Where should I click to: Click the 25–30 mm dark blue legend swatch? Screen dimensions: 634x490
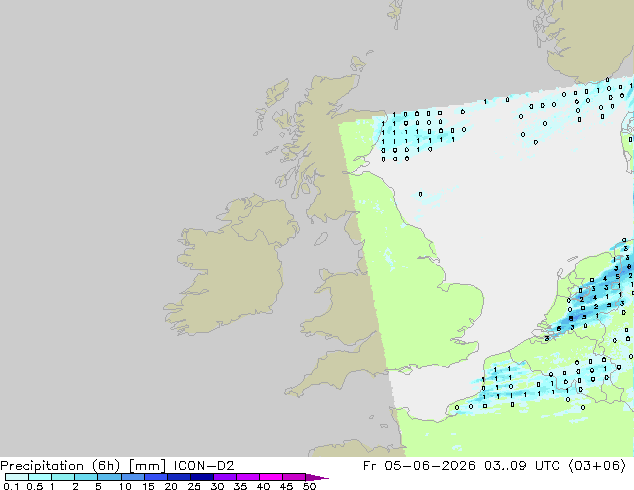(x=202, y=477)
